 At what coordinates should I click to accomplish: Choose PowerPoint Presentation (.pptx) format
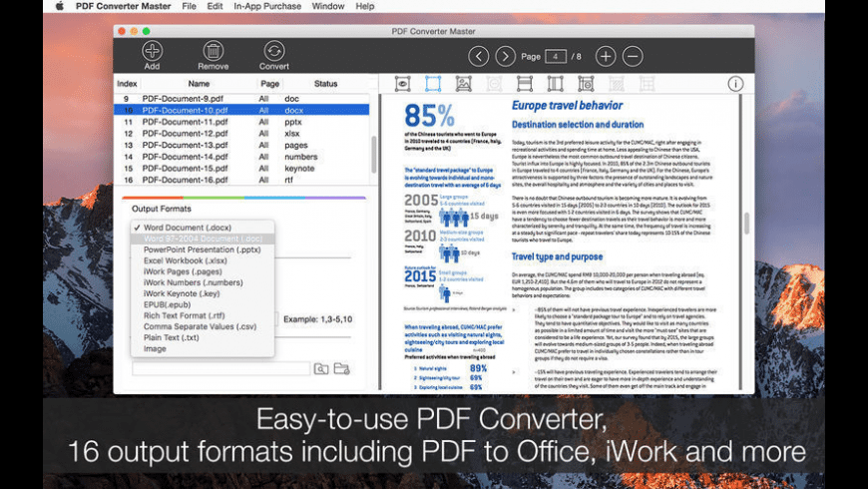tap(203, 249)
